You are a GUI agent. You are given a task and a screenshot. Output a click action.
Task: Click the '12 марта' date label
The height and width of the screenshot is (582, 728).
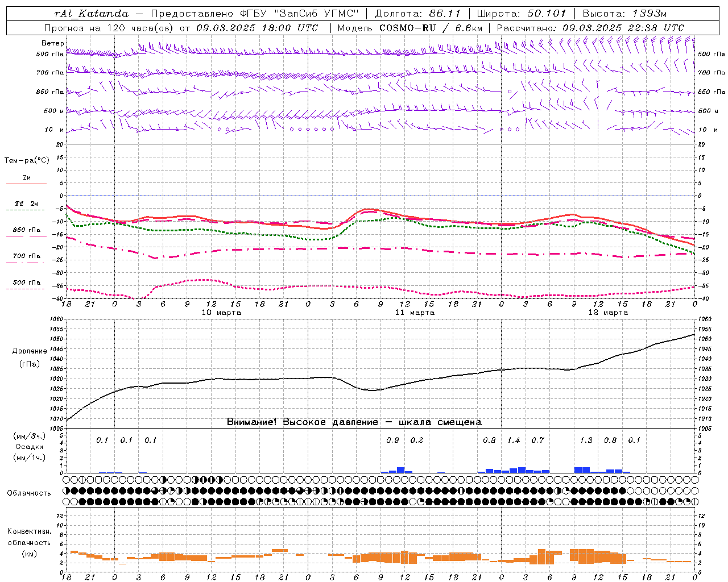tap(608, 312)
